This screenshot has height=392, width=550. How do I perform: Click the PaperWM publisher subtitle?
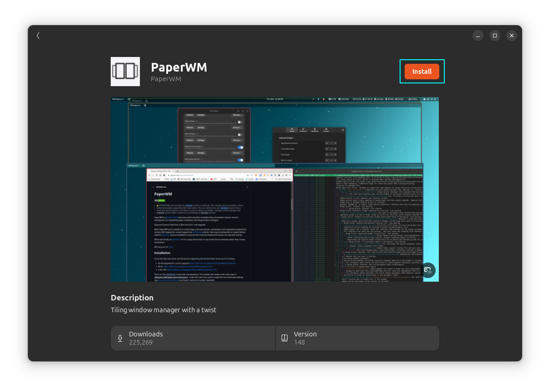[x=166, y=79]
